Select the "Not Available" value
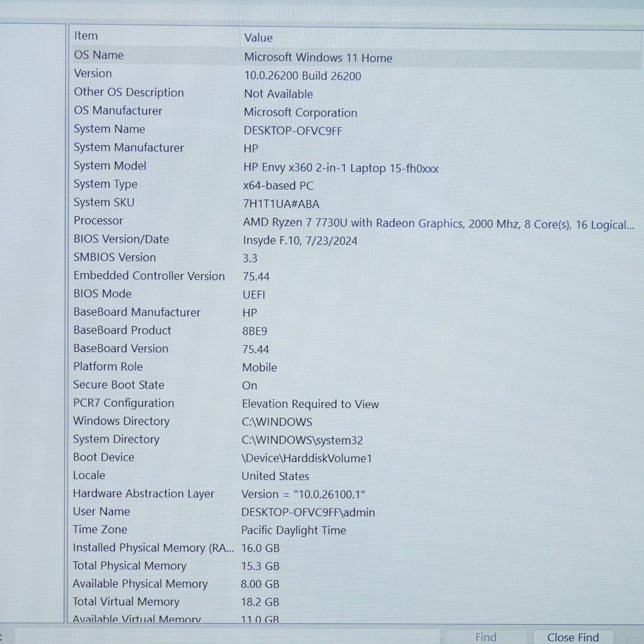644x644 pixels. (x=279, y=94)
